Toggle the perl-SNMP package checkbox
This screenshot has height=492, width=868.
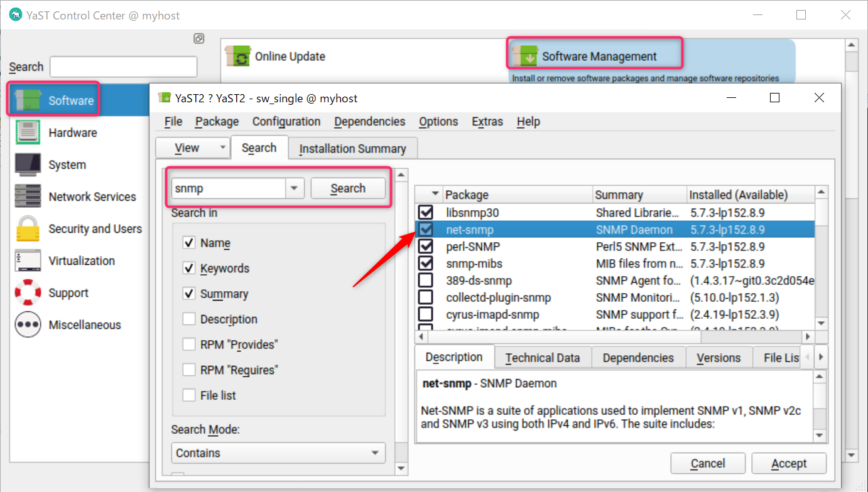426,247
